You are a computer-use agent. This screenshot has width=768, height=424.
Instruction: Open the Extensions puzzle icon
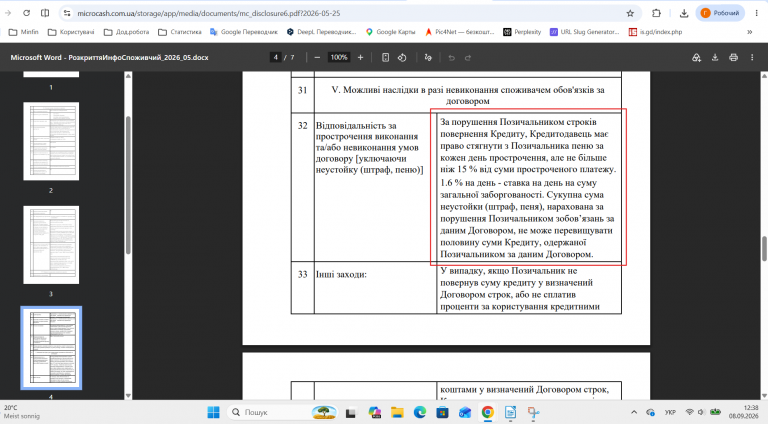pyautogui.click(x=656, y=13)
